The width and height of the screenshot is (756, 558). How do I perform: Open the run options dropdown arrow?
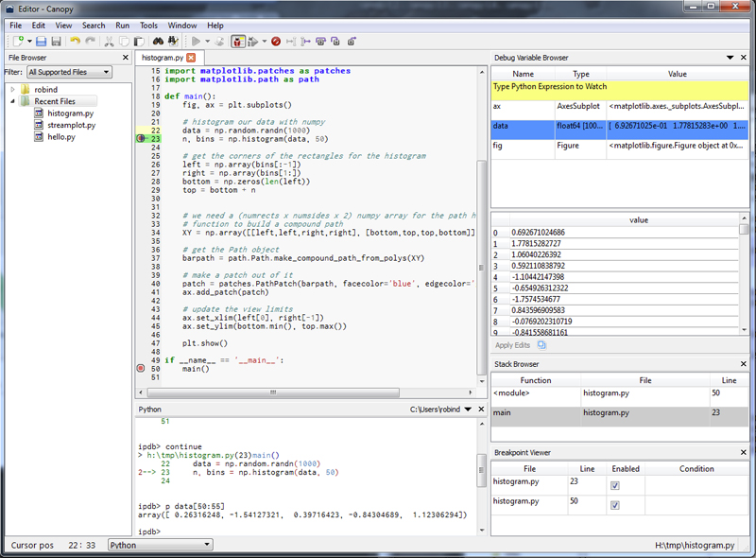pyautogui.click(x=208, y=42)
